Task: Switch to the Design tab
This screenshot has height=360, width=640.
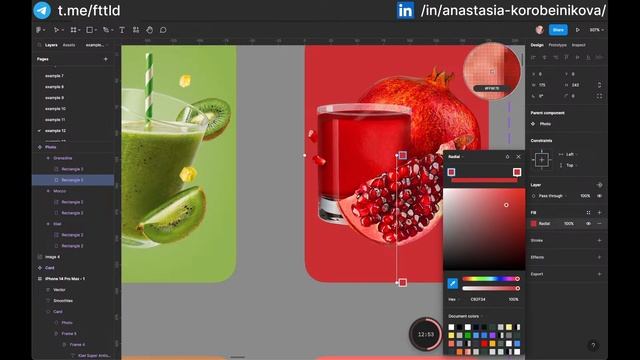Action: [x=537, y=45]
